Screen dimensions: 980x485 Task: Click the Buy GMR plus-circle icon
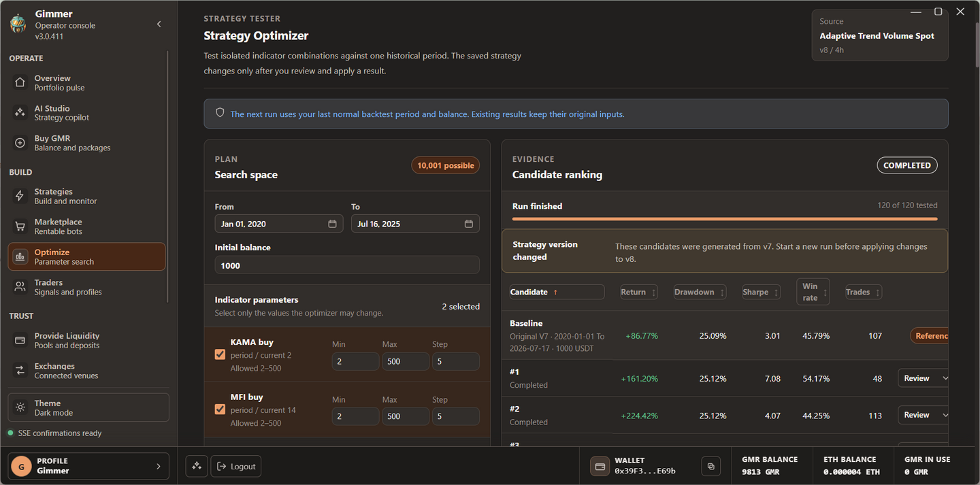tap(20, 143)
